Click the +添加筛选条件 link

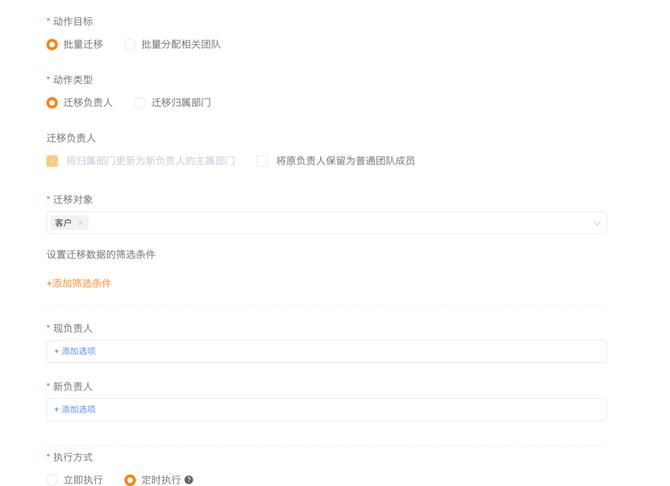click(79, 283)
